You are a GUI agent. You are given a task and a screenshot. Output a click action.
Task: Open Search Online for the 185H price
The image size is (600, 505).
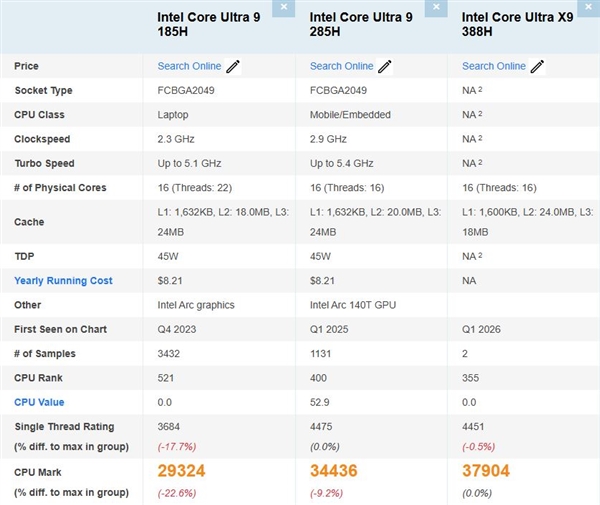tap(189, 66)
